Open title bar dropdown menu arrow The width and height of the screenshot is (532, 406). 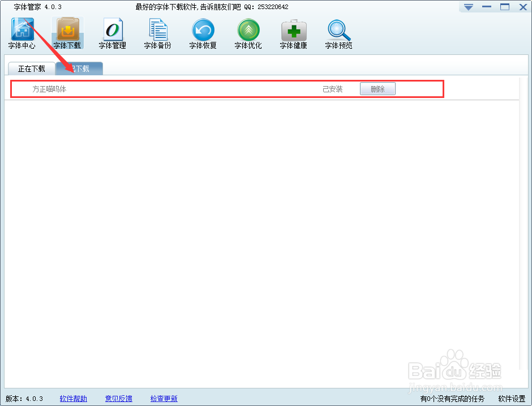(x=469, y=7)
